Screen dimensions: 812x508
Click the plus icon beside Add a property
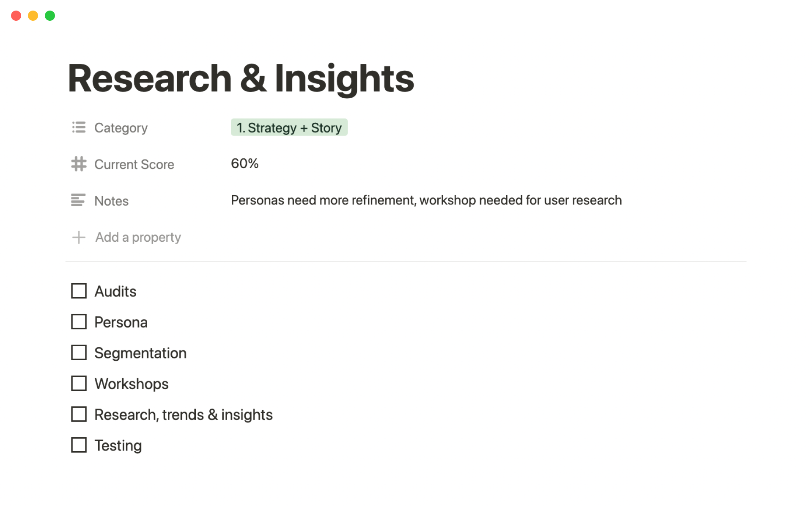click(79, 237)
